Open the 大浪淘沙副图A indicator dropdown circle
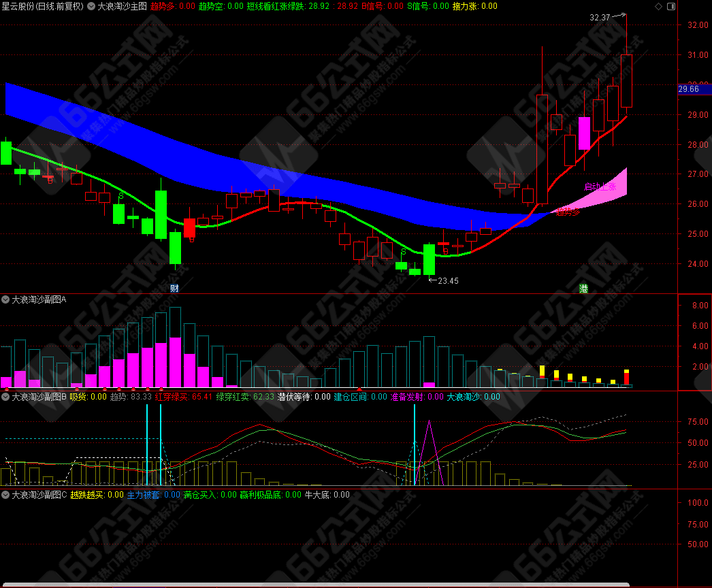This screenshot has height=588, width=712. tap(5, 299)
